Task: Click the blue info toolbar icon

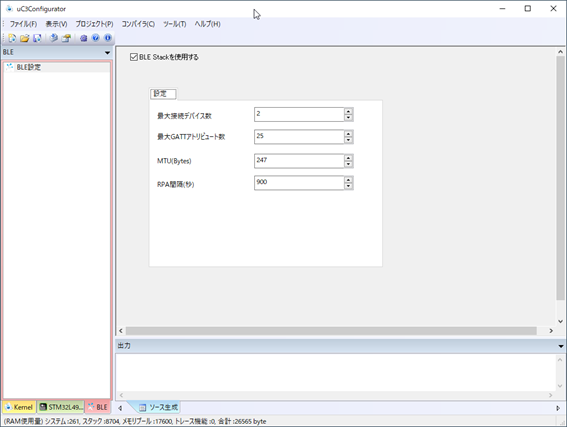Action: tap(108, 38)
